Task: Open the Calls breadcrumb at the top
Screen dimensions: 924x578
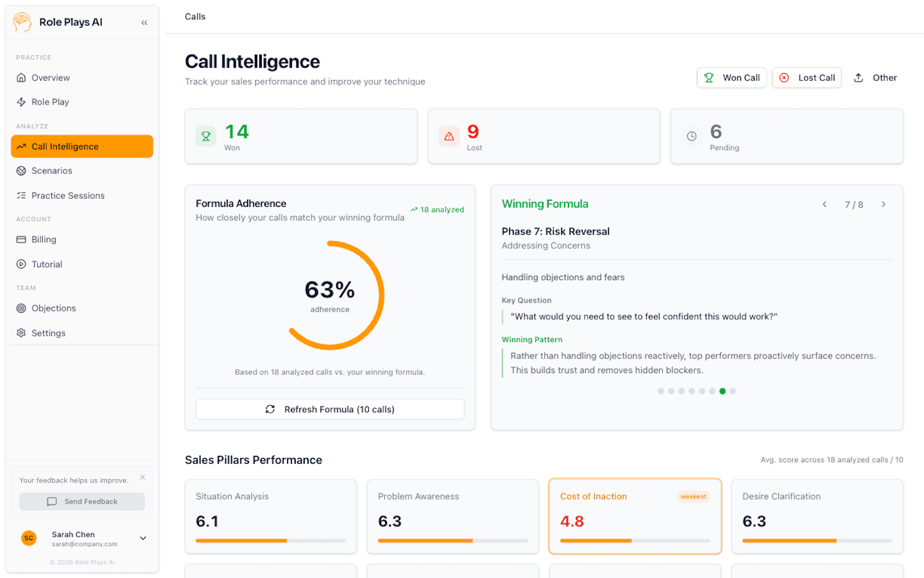Action: [195, 16]
